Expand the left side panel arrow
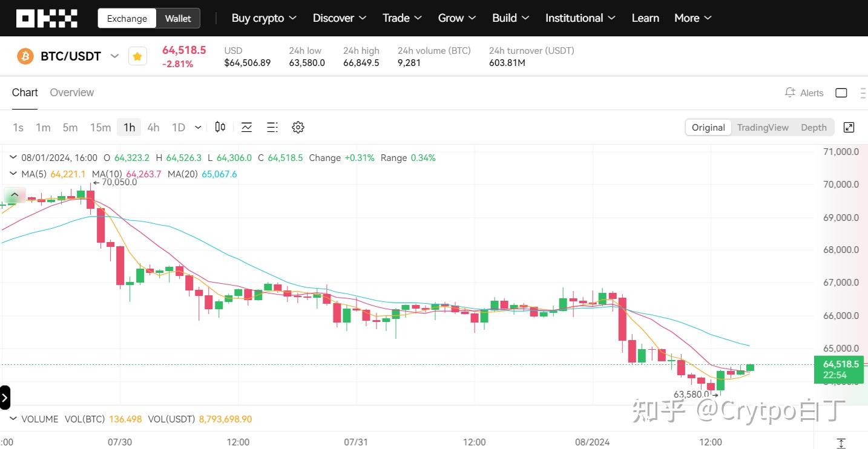Image resolution: width=868 pixels, height=449 pixels. [x=5, y=398]
